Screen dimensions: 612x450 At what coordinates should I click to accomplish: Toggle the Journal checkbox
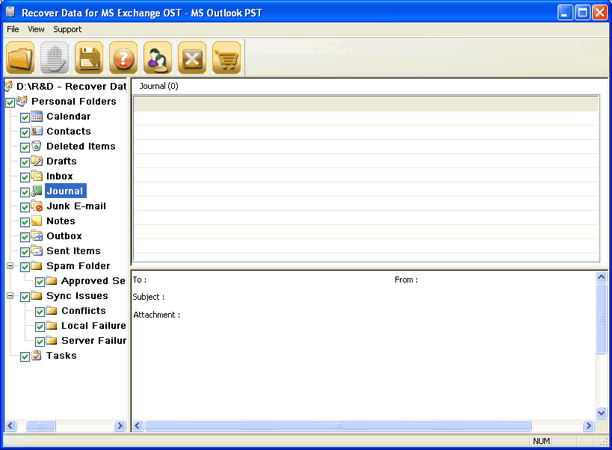[25, 192]
